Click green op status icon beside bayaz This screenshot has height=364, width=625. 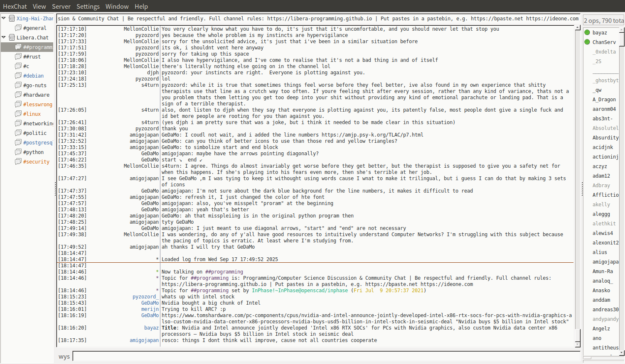587,32
